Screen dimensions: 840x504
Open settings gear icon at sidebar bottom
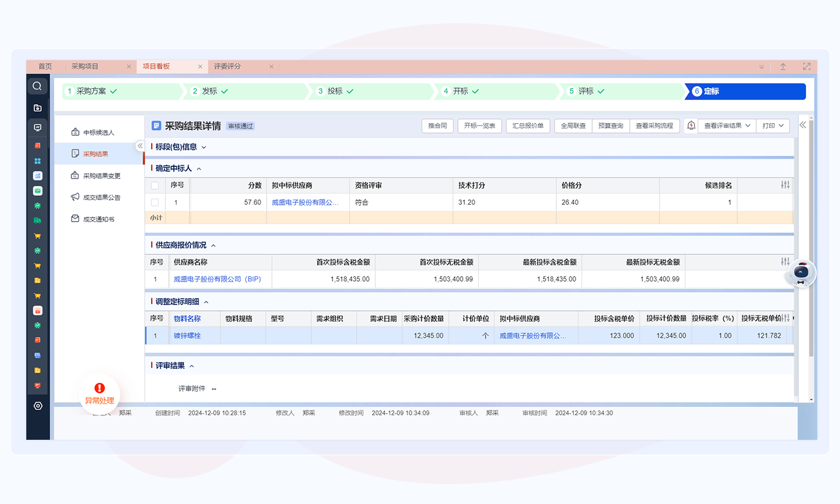[38, 406]
